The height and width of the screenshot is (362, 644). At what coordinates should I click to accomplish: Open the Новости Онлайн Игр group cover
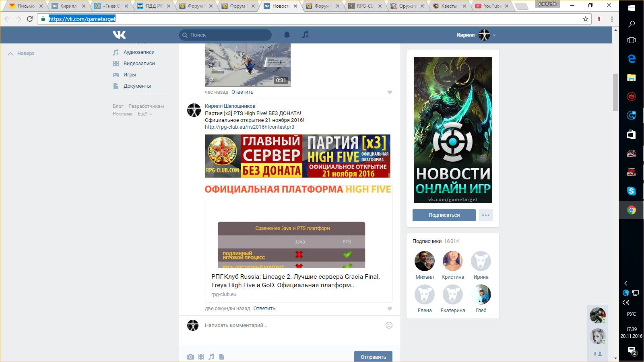point(453,130)
